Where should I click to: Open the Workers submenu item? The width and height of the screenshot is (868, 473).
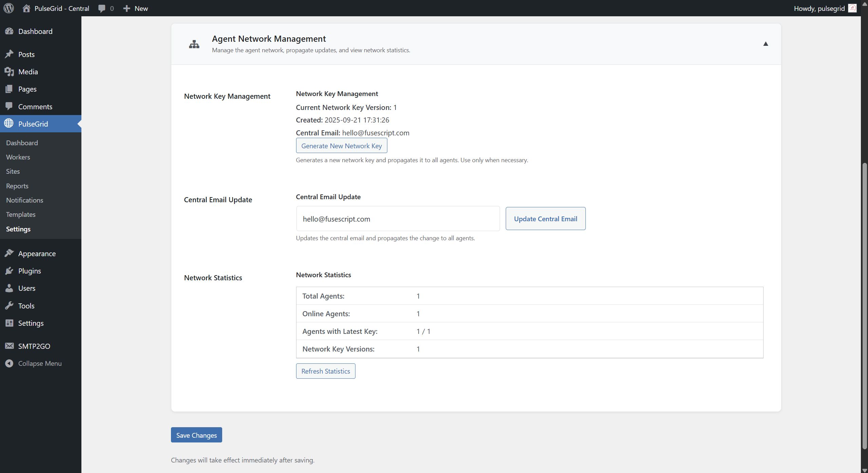tap(18, 157)
